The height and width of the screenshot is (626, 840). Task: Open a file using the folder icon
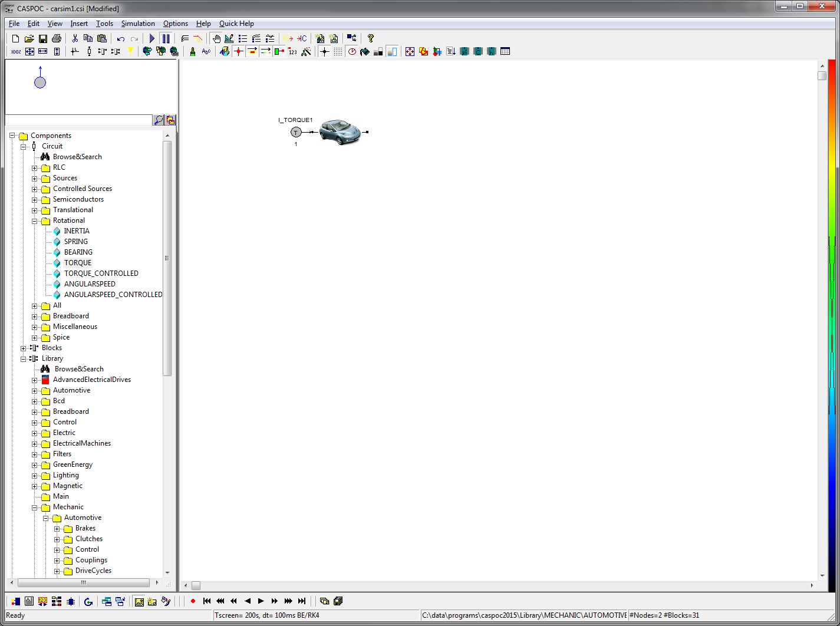(29, 38)
